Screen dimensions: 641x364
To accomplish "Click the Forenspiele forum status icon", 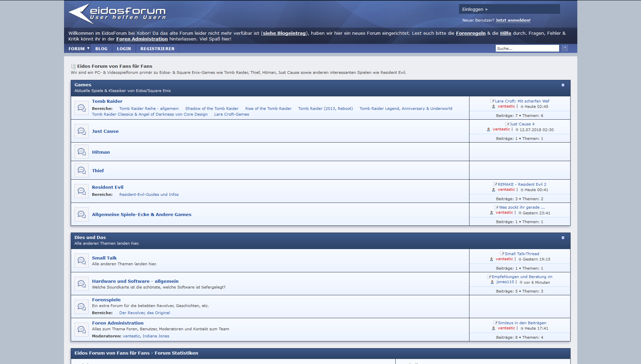I will click(x=82, y=307).
